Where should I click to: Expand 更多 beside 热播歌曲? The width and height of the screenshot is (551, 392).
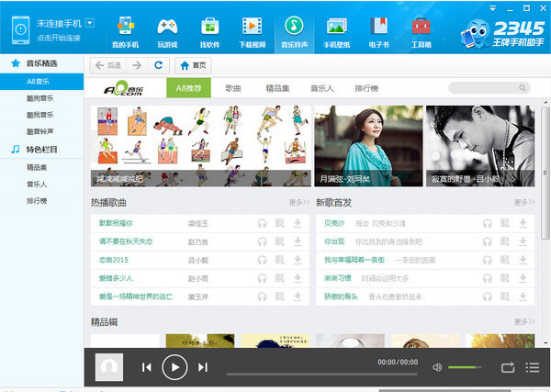click(299, 202)
